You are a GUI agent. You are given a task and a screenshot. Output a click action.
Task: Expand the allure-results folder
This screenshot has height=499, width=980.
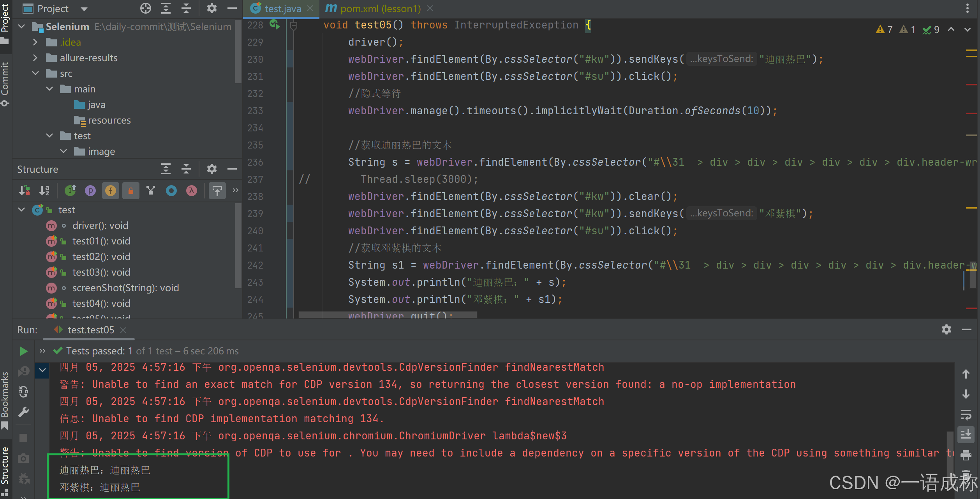pos(35,58)
